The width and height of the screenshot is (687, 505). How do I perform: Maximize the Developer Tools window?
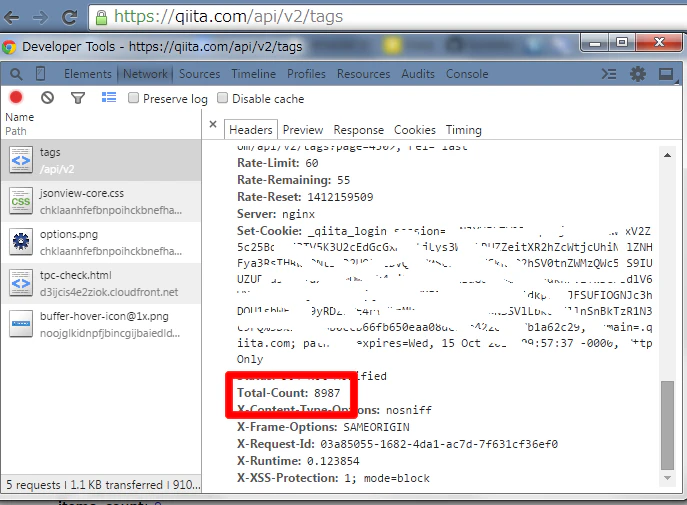point(622,42)
